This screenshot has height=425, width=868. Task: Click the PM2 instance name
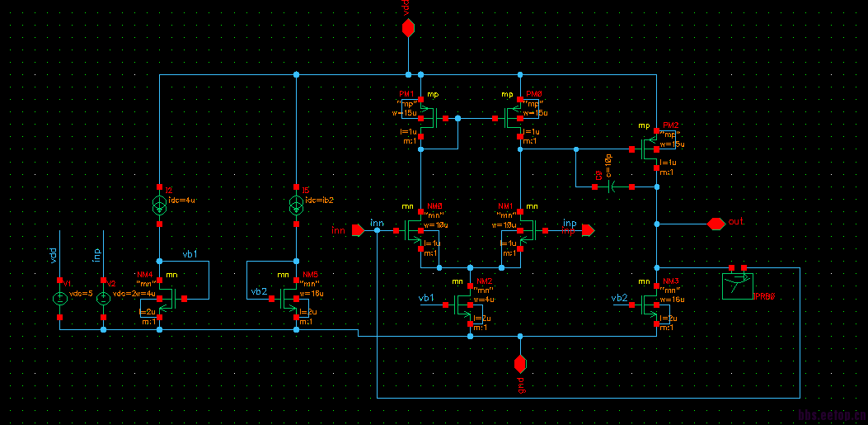670,125
